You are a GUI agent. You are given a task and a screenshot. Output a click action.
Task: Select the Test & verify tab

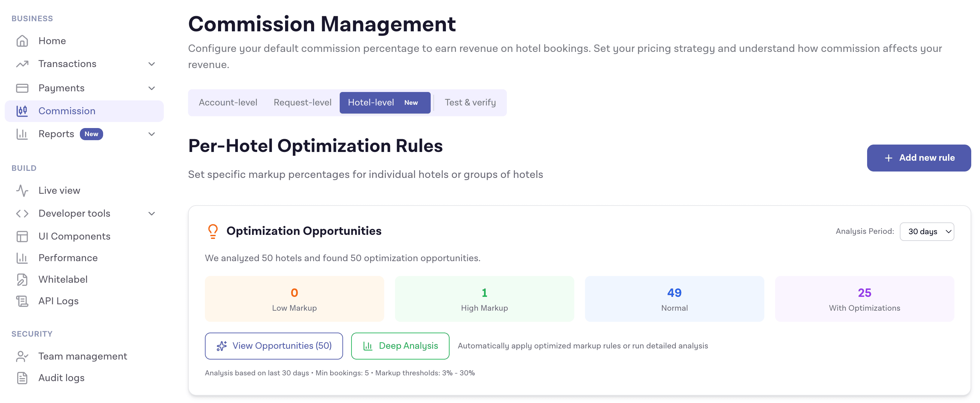click(470, 103)
